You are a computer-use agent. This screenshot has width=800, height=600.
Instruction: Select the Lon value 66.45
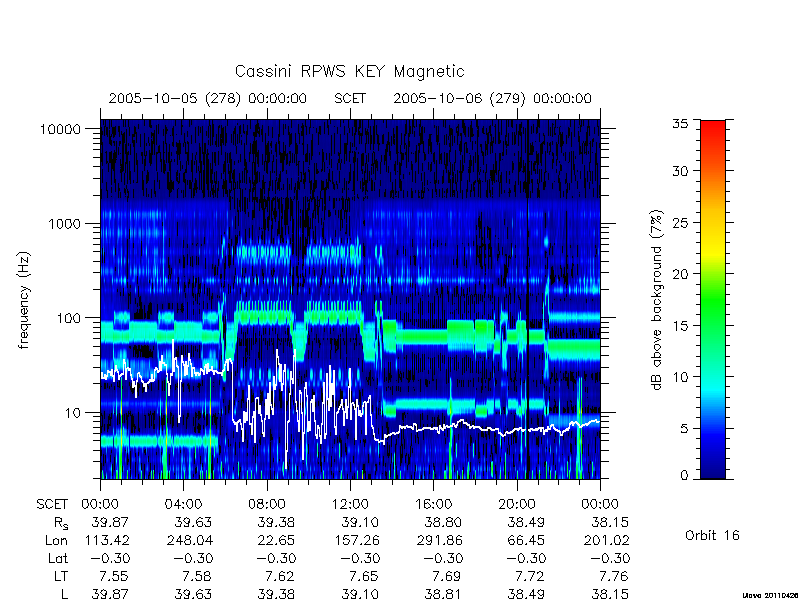coord(526,540)
